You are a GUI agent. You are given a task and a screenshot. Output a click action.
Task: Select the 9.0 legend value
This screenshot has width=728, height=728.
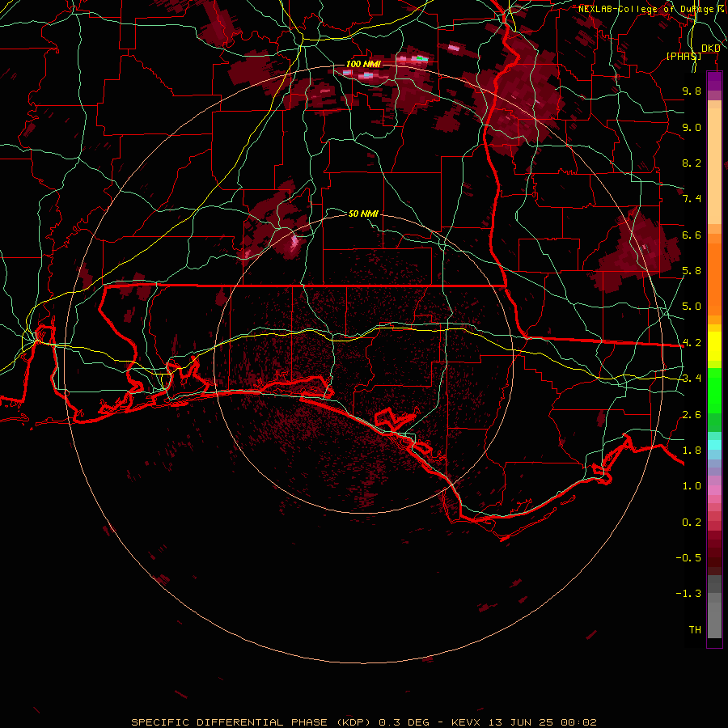(x=692, y=127)
